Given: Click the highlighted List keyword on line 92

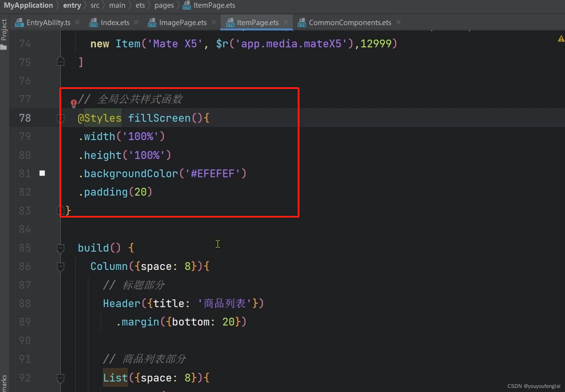Looking at the screenshot, I should (x=115, y=378).
